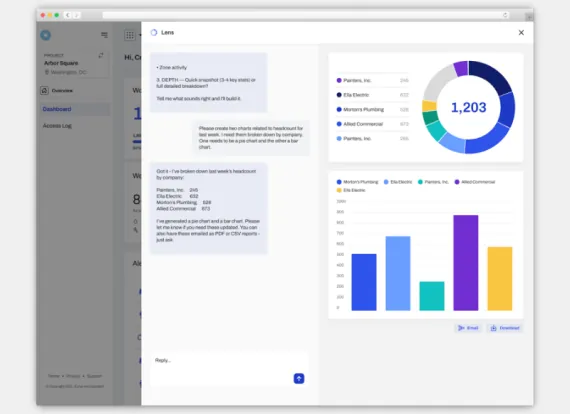
Task: Open the app grid icon
Action: 130,35
